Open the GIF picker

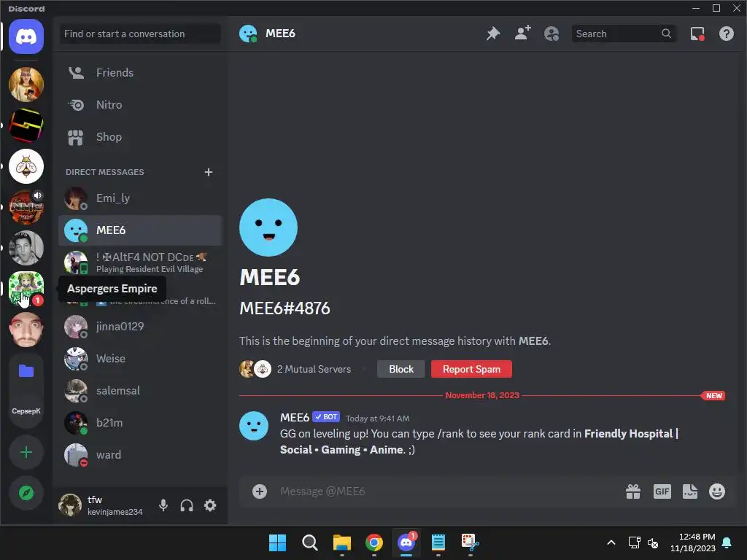point(662,491)
